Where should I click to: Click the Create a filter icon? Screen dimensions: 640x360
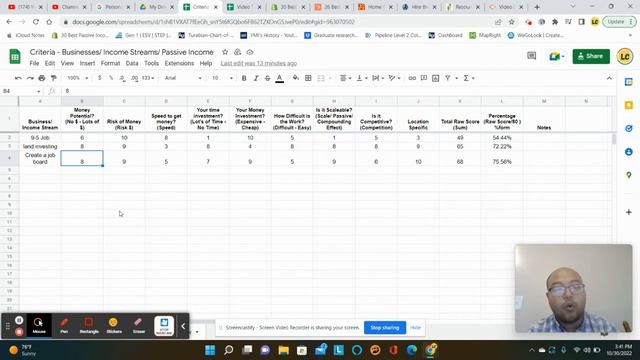tap(448, 78)
